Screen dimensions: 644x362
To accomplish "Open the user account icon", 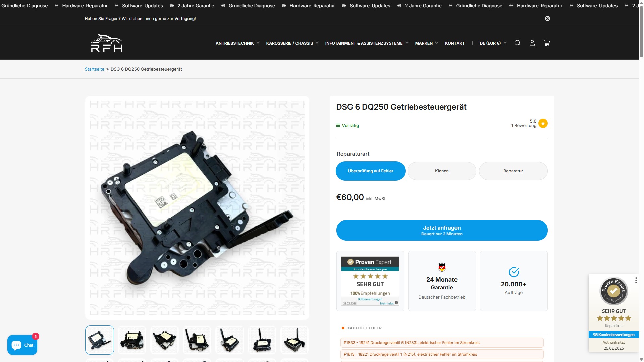I will click(532, 43).
